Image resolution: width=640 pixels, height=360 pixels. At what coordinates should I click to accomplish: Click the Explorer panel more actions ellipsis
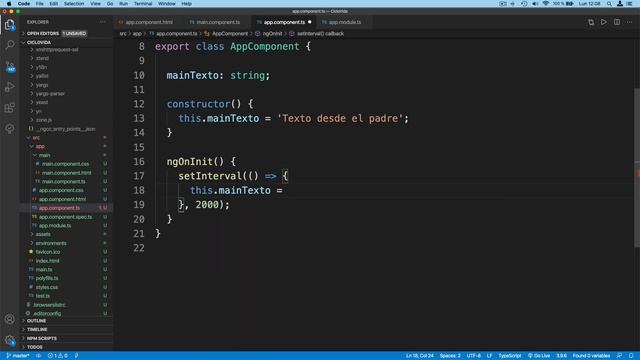[103, 22]
